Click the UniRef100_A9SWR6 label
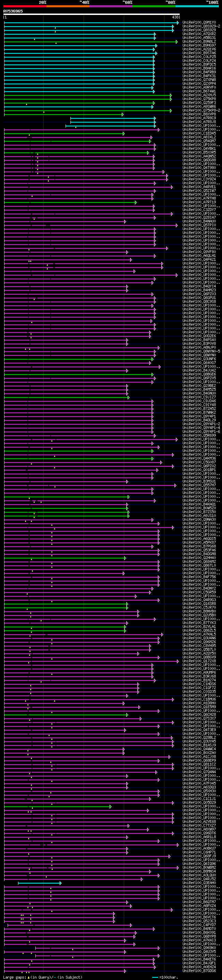 point(199,106)
